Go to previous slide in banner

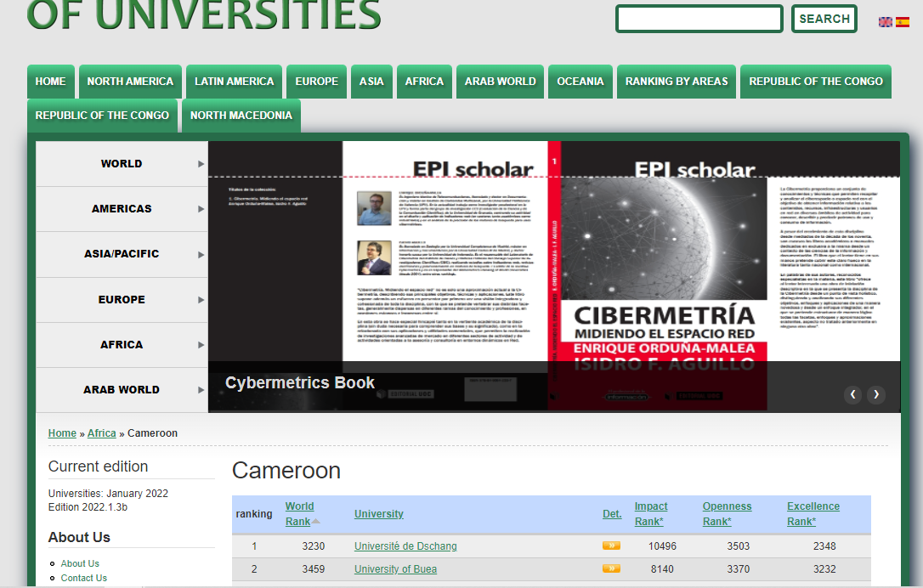pos(853,394)
